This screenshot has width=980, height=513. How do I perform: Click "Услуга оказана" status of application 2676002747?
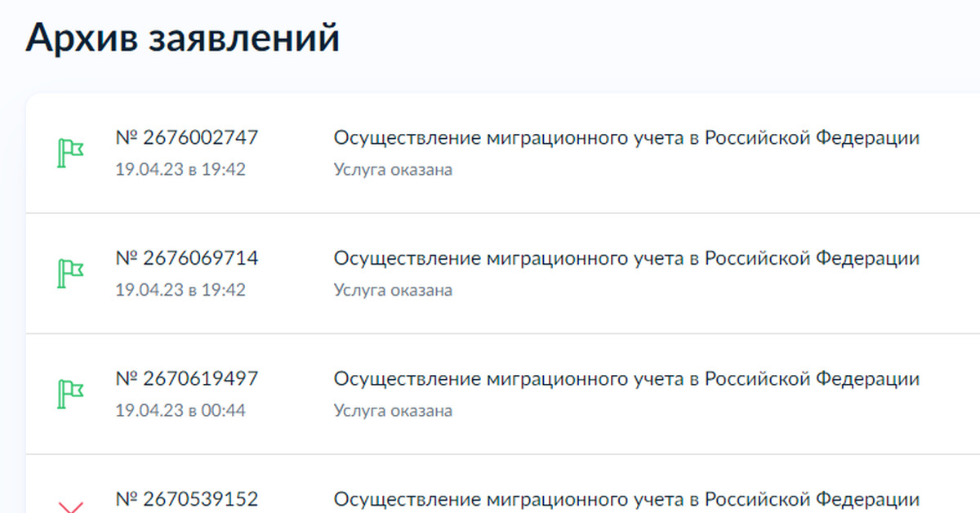pos(393,170)
